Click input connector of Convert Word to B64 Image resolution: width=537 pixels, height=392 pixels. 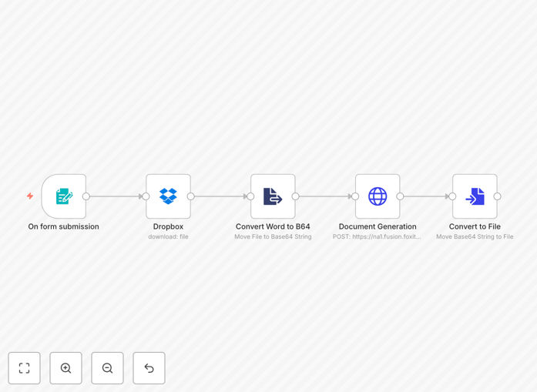point(250,196)
